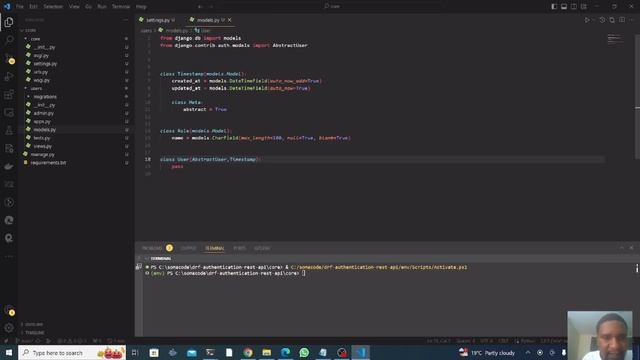The height and width of the screenshot is (360, 640).
Task: Click the Visual Studio Code taskbar icon
Action: pos(360,352)
